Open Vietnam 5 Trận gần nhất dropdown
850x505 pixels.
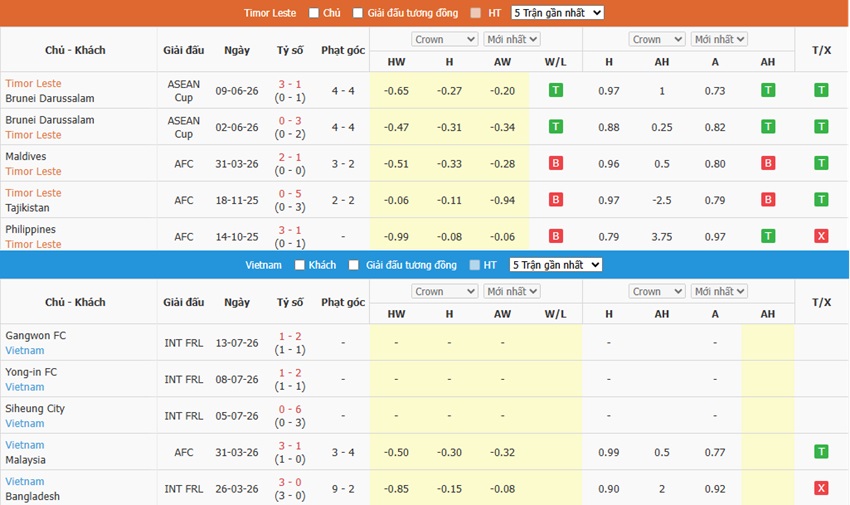click(x=556, y=265)
